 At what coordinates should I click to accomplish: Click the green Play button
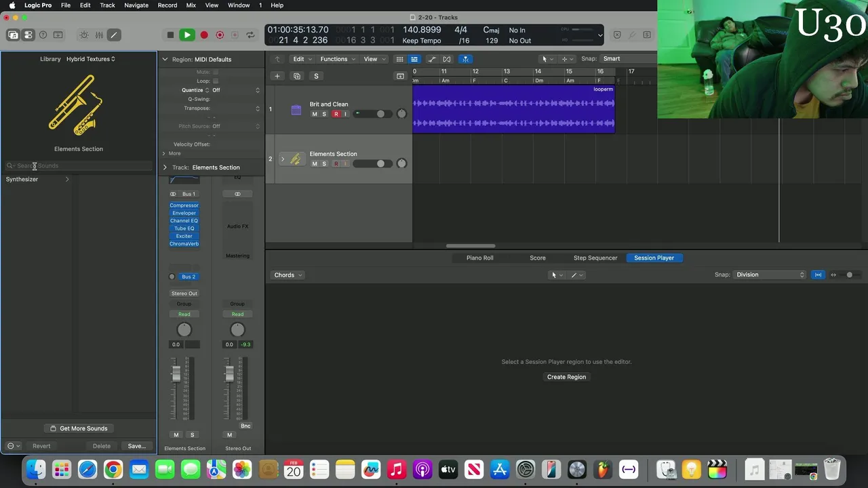(x=187, y=35)
